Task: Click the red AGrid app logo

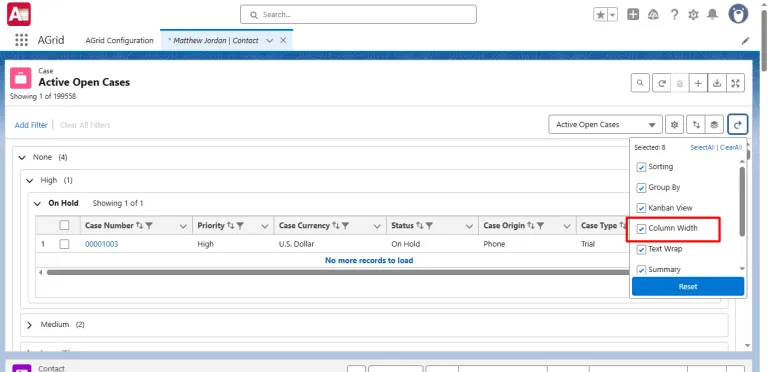Action: [x=19, y=14]
